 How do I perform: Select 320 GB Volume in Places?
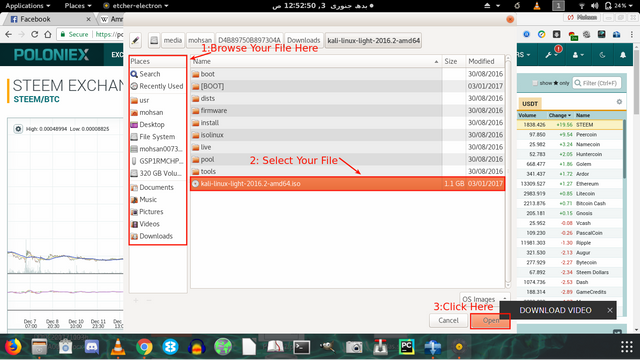click(158, 173)
